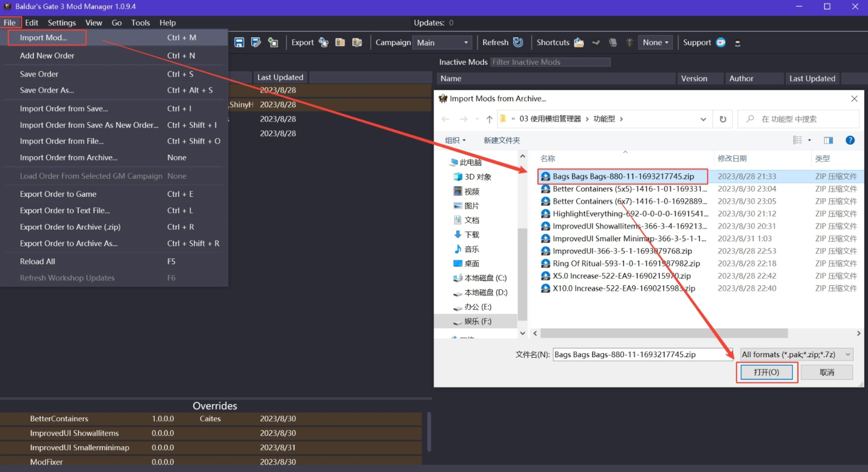
Task: Select the Better Containers (5x5) zip file
Action: point(625,189)
